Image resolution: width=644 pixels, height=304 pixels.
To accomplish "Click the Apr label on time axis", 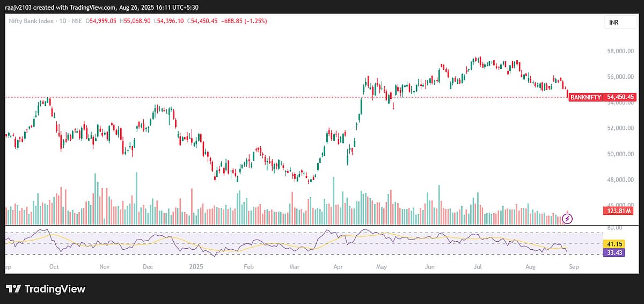I will [338, 266].
